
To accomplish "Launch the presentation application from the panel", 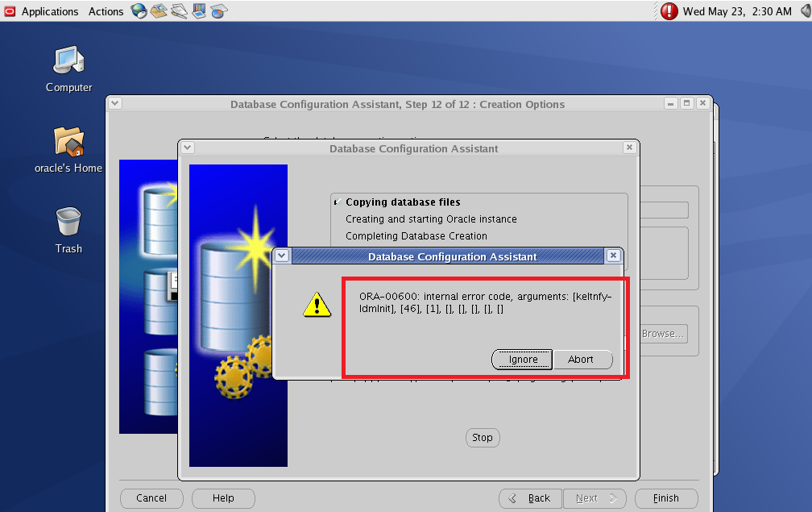I will coord(199,10).
